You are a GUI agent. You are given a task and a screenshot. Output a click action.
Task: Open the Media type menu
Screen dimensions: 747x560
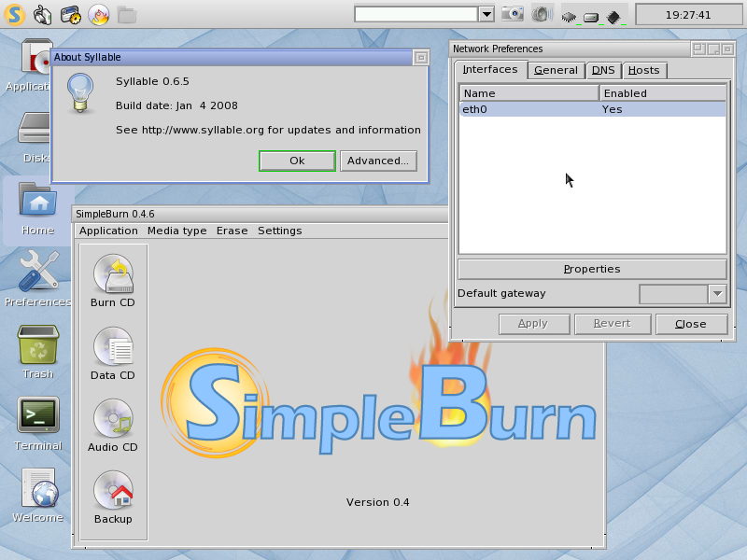pyautogui.click(x=177, y=231)
